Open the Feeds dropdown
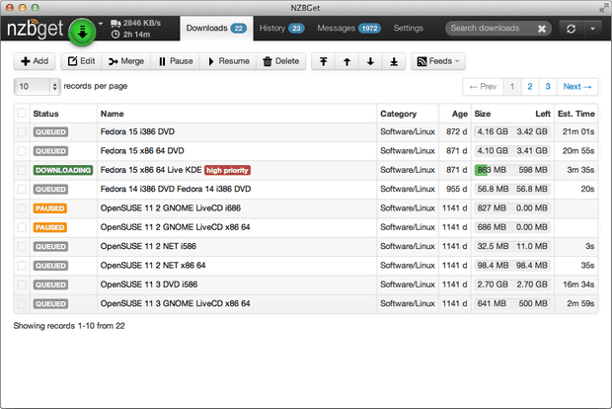This screenshot has width=612, height=409. click(438, 61)
